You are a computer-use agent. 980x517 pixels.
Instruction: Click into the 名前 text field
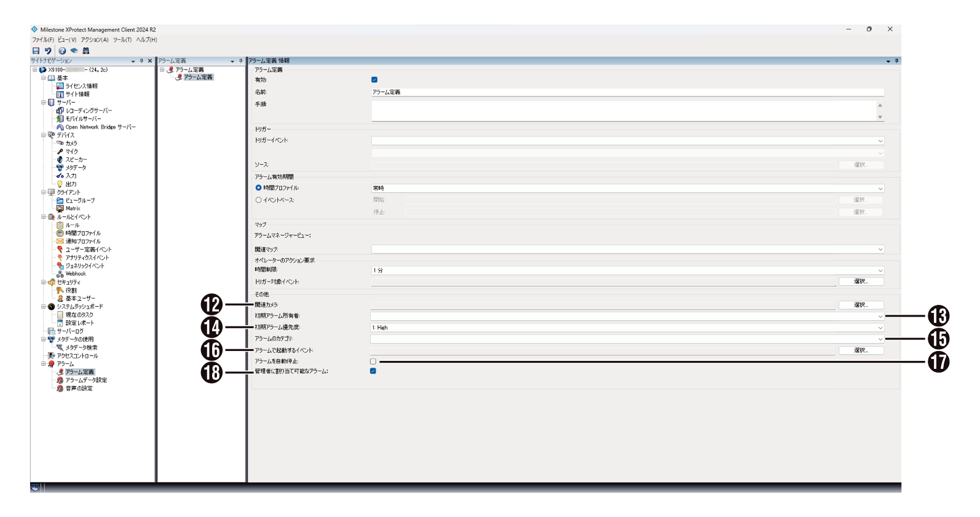pos(627,92)
